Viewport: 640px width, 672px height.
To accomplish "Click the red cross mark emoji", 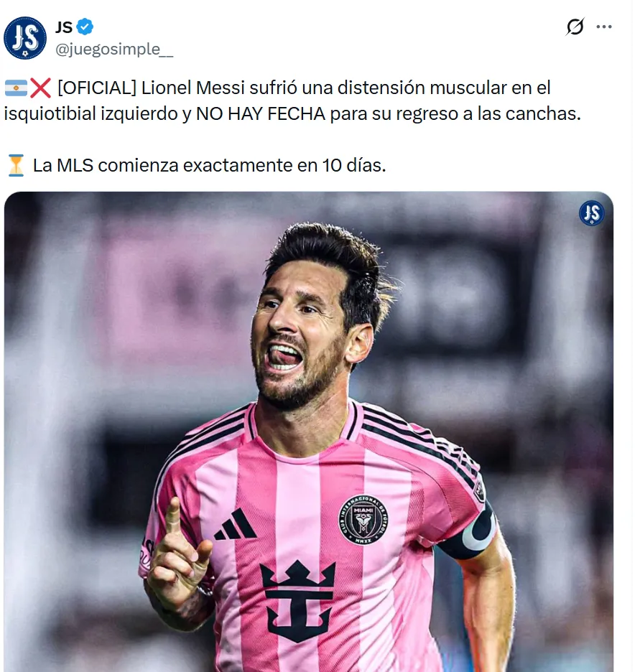I will (x=41, y=88).
